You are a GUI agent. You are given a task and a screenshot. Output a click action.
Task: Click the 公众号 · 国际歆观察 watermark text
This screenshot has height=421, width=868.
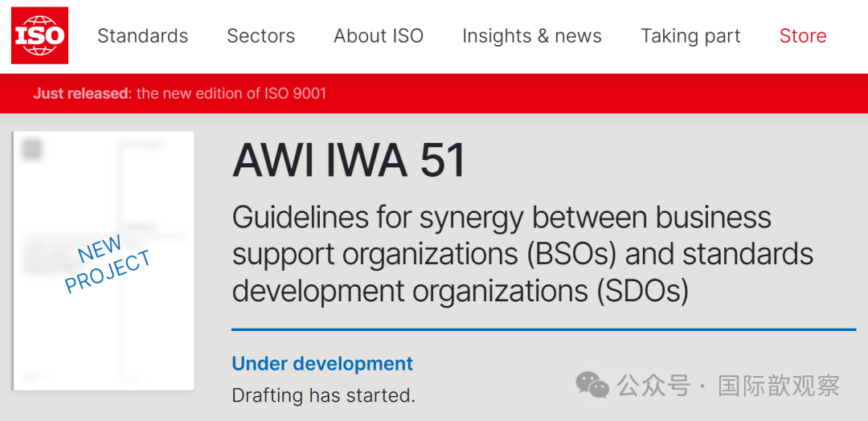pyautogui.click(x=728, y=386)
